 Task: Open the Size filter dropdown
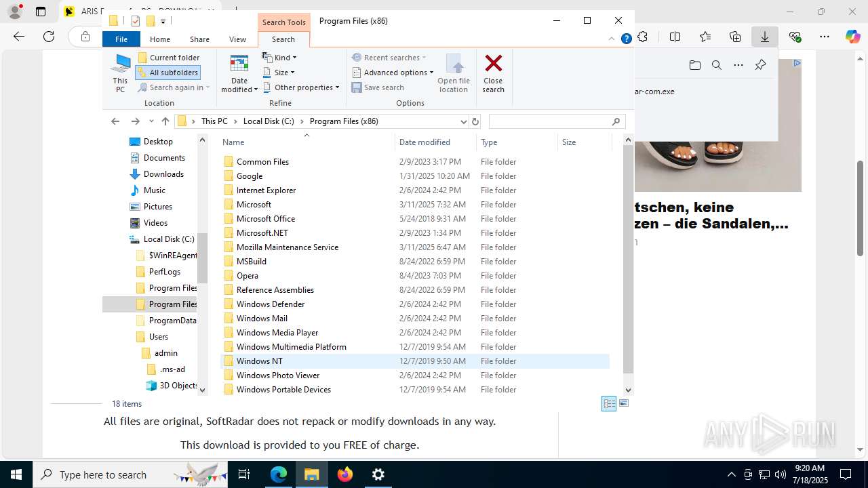pos(278,73)
